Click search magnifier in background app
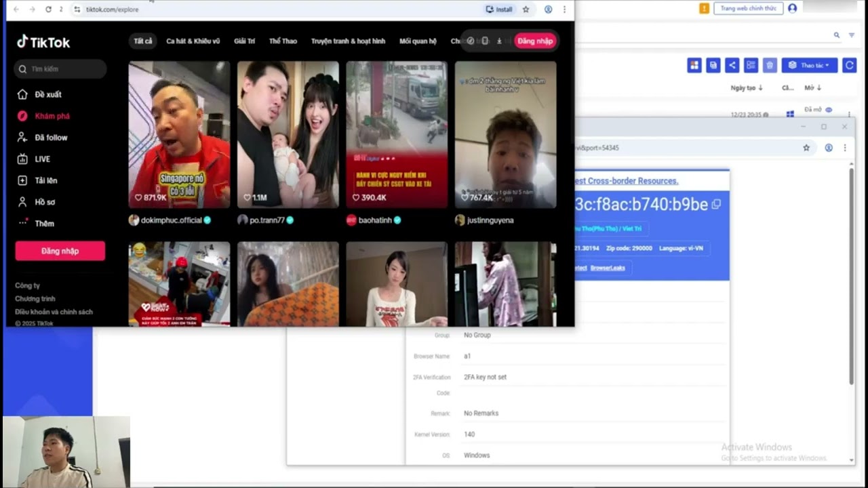Screen dimensions: 868x488 click(x=837, y=35)
